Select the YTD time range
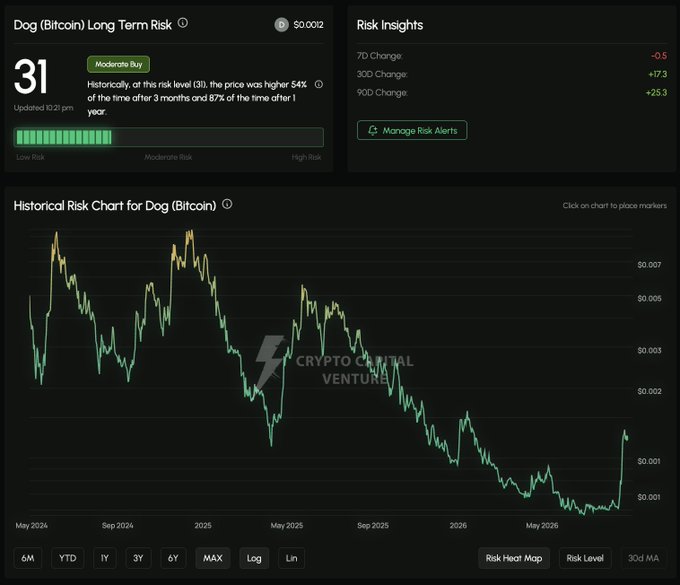The image size is (680, 585). point(68,558)
